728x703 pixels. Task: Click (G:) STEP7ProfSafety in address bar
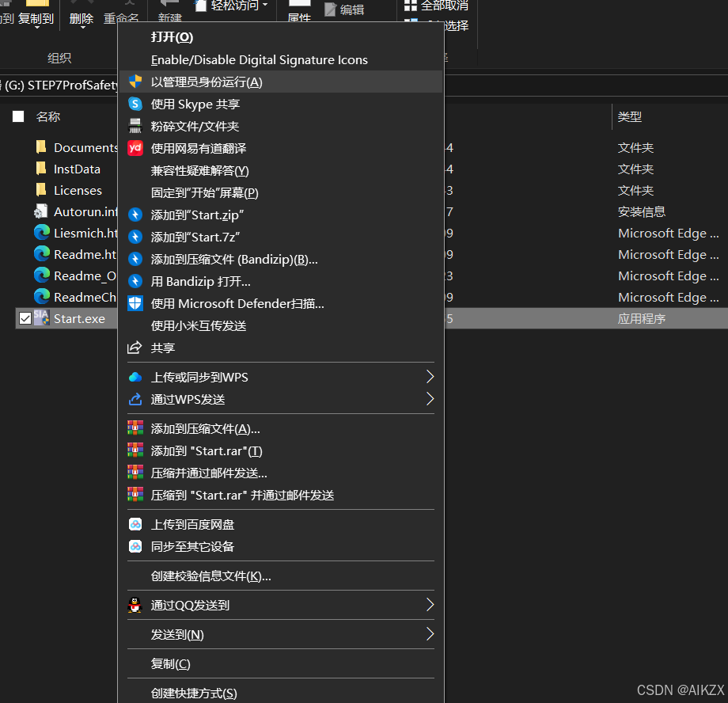point(61,85)
